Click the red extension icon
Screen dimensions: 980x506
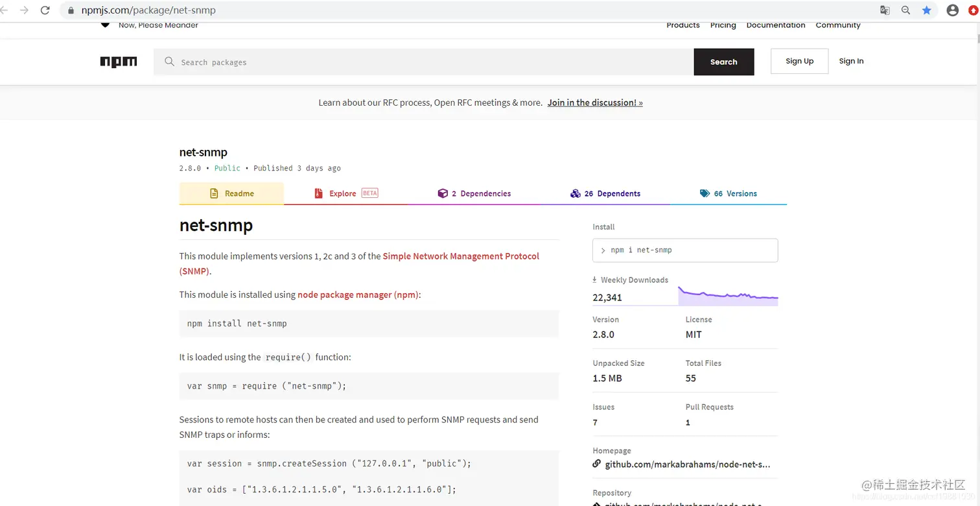(974, 10)
